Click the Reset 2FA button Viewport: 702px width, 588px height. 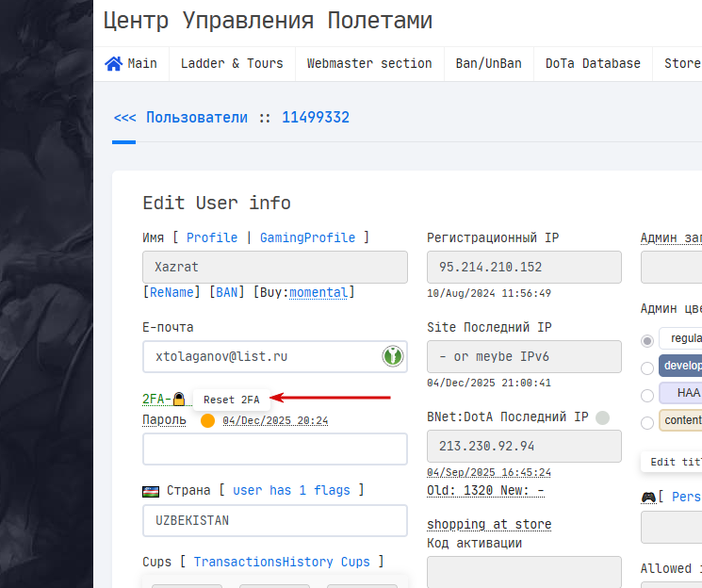pyautogui.click(x=232, y=400)
